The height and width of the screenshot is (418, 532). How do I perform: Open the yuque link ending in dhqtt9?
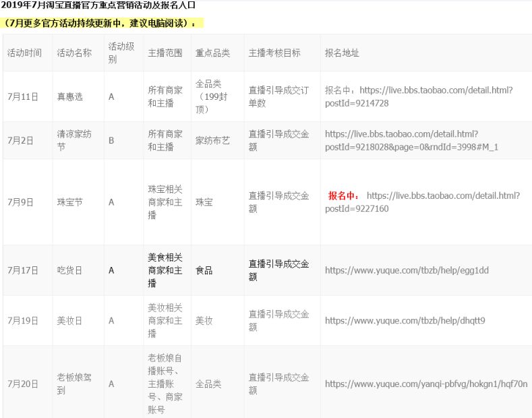point(405,320)
